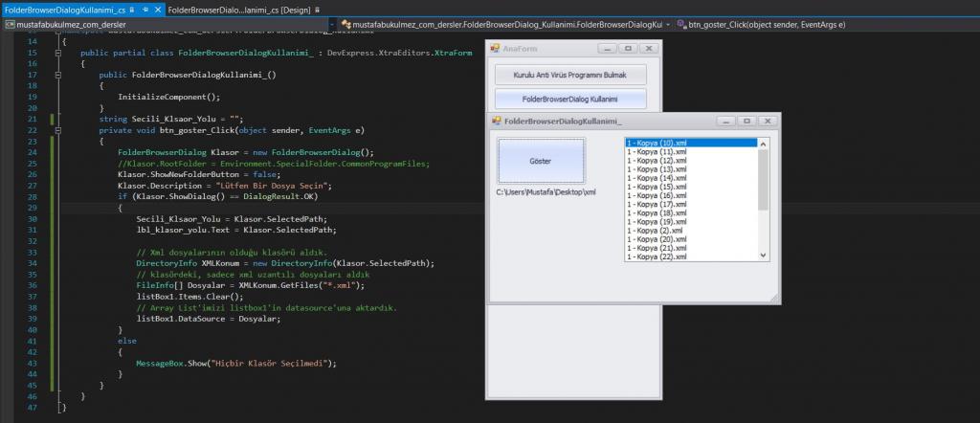
Task: Click the if (Klasor.ShowDialog() == DialogResult.OK) line
Action: coord(217,197)
